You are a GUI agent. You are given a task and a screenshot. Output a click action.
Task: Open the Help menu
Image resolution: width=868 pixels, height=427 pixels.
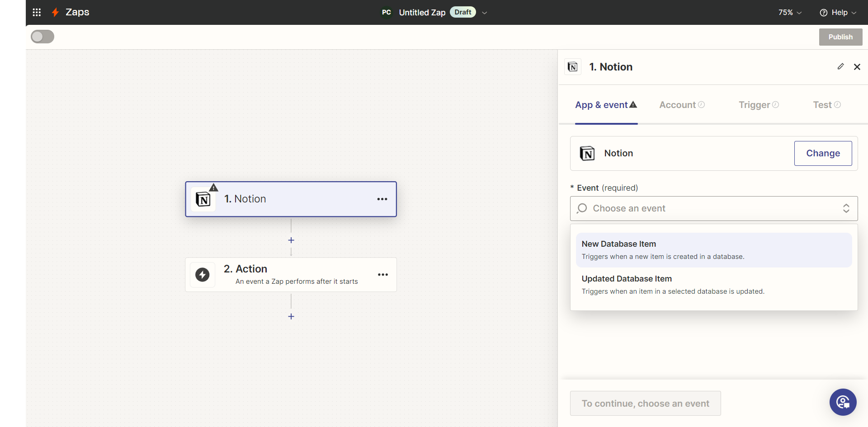[x=838, y=13]
